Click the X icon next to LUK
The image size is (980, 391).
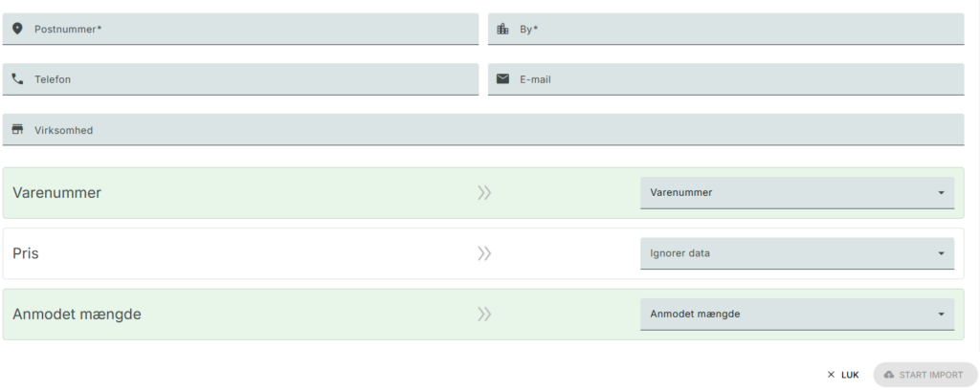pyautogui.click(x=831, y=375)
